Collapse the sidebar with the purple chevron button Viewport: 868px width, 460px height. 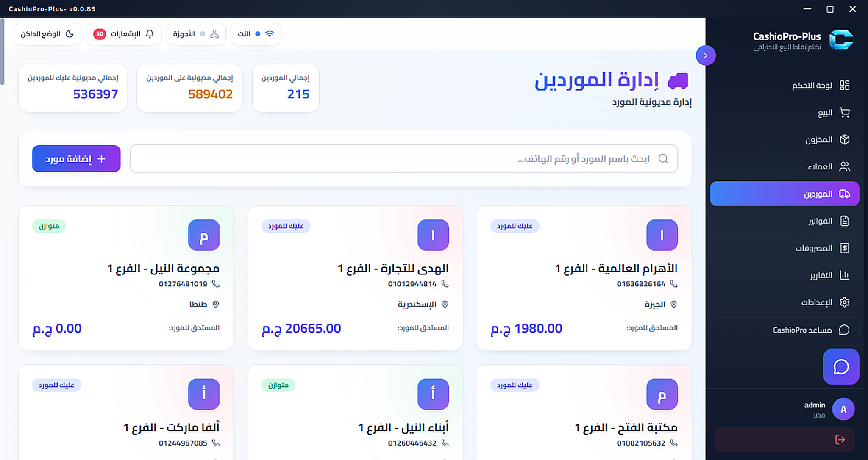click(706, 55)
